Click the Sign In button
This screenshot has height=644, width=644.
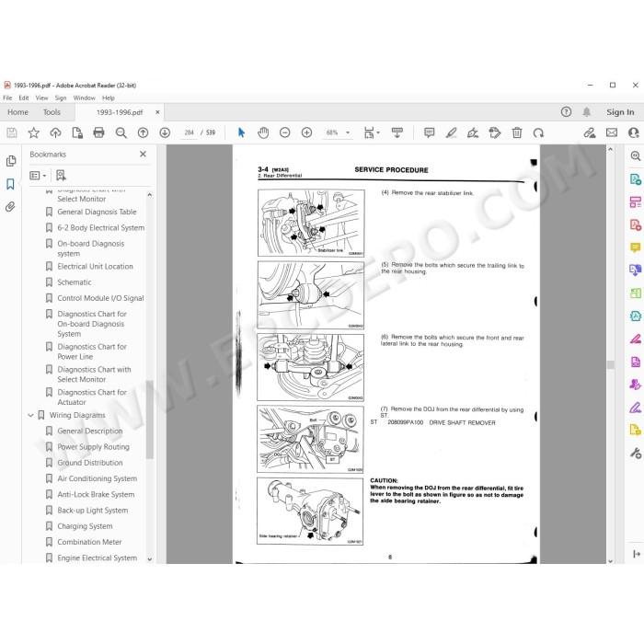tap(620, 112)
